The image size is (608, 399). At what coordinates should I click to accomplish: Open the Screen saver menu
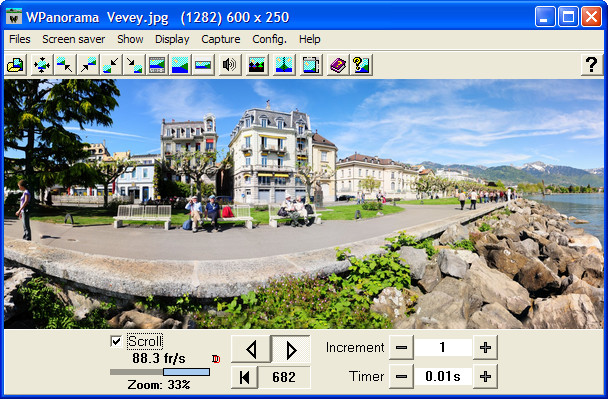(74, 40)
